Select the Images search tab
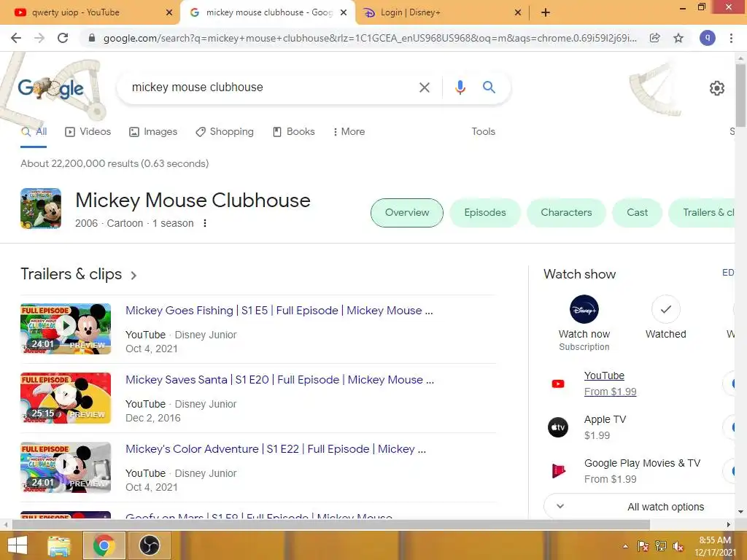This screenshot has width=747, height=560. 153,132
